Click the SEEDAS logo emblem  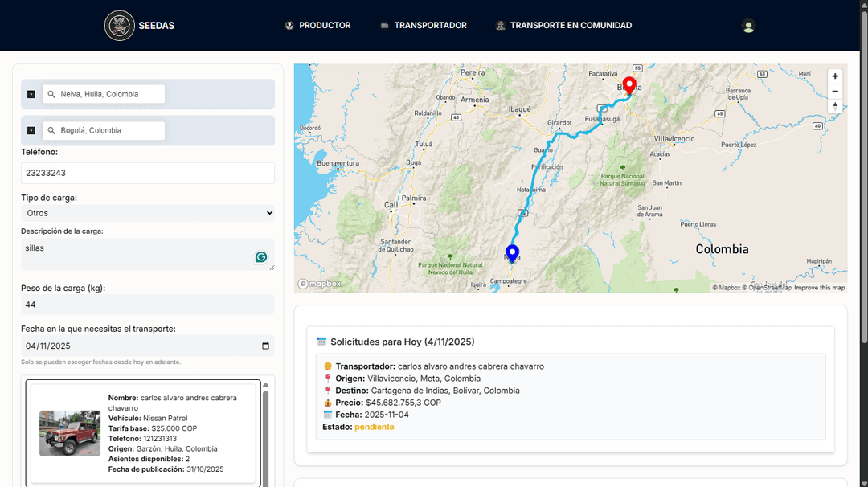coord(120,26)
